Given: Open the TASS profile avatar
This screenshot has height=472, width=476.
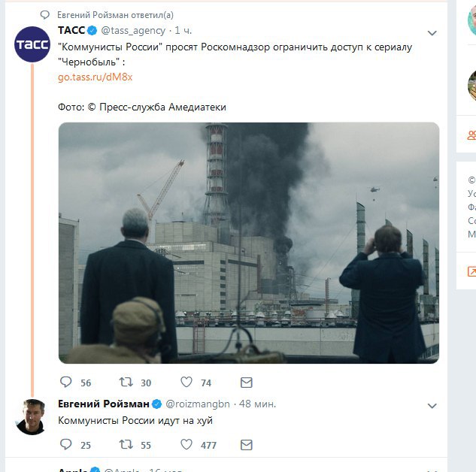Looking at the screenshot, I should [32, 44].
